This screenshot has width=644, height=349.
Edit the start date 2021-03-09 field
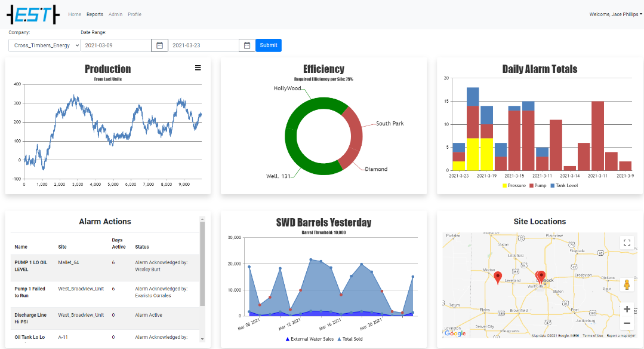point(116,45)
